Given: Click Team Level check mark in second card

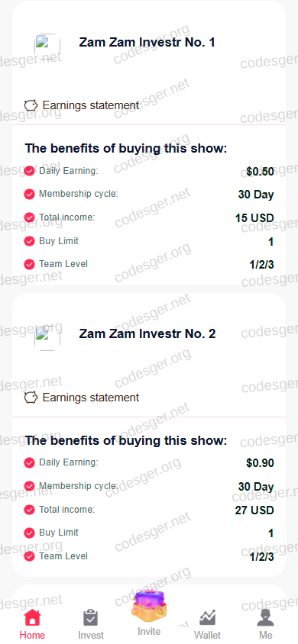Looking at the screenshot, I should (29, 556).
